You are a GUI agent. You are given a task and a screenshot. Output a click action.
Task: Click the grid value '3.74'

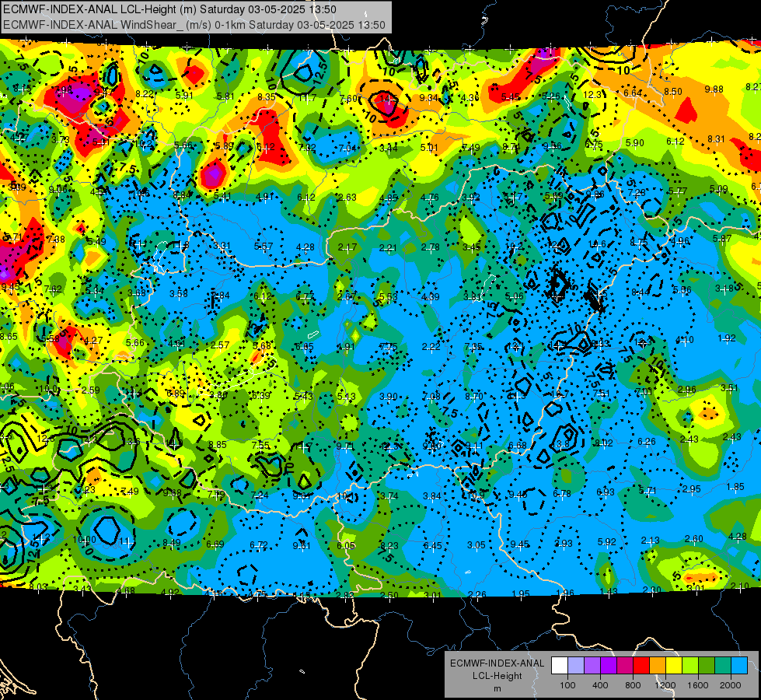pos(389,496)
